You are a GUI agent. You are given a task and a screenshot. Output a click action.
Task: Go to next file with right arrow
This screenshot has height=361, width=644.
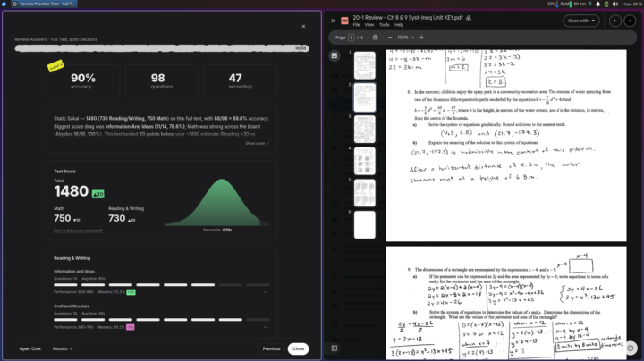pyautogui.click(x=630, y=21)
